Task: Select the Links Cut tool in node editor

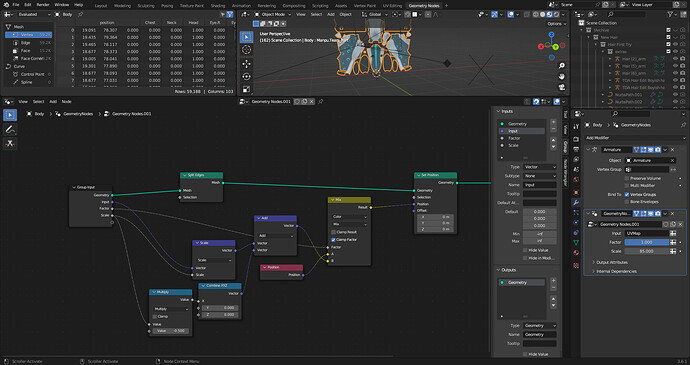Action: point(10,144)
